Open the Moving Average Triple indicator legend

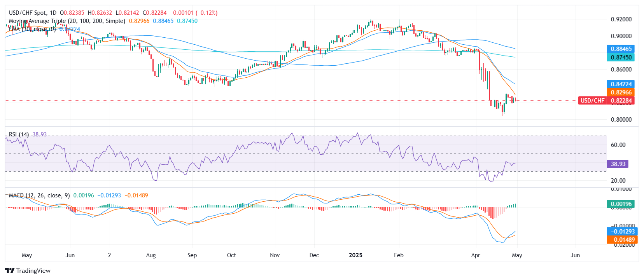point(67,21)
